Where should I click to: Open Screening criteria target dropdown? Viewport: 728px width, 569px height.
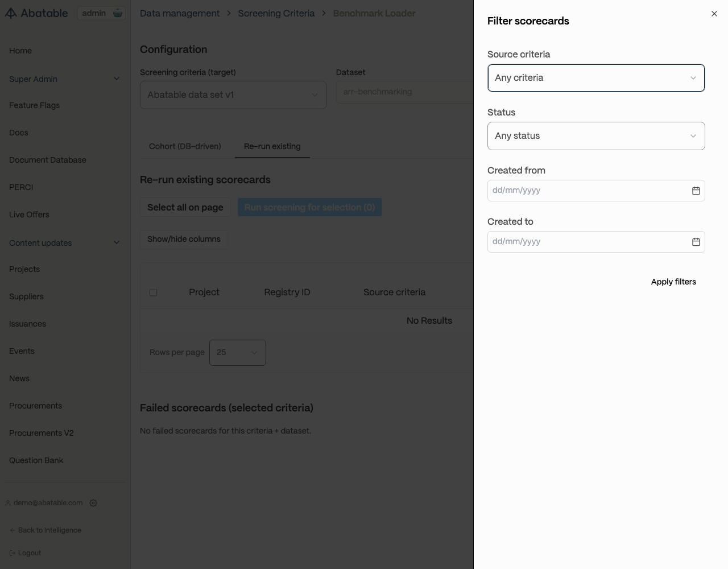(233, 95)
